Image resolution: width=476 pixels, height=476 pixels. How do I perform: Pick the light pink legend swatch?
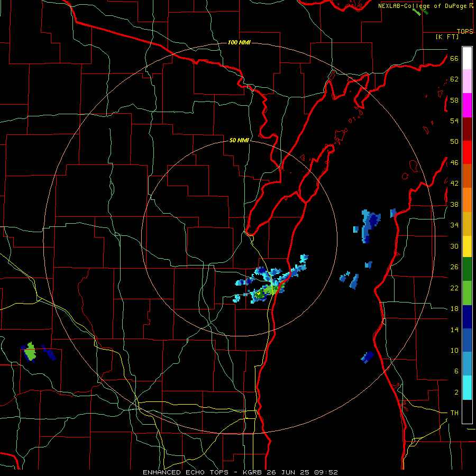pos(467,81)
